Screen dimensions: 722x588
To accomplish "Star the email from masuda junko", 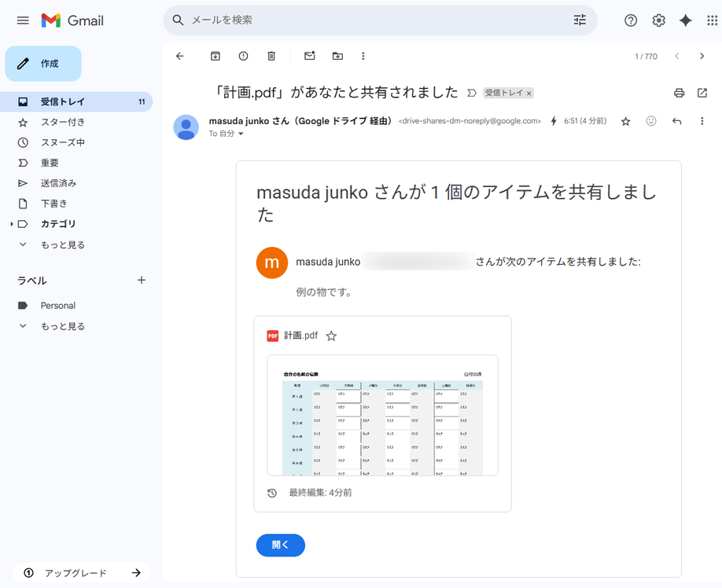I will click(x=625, y=121).
